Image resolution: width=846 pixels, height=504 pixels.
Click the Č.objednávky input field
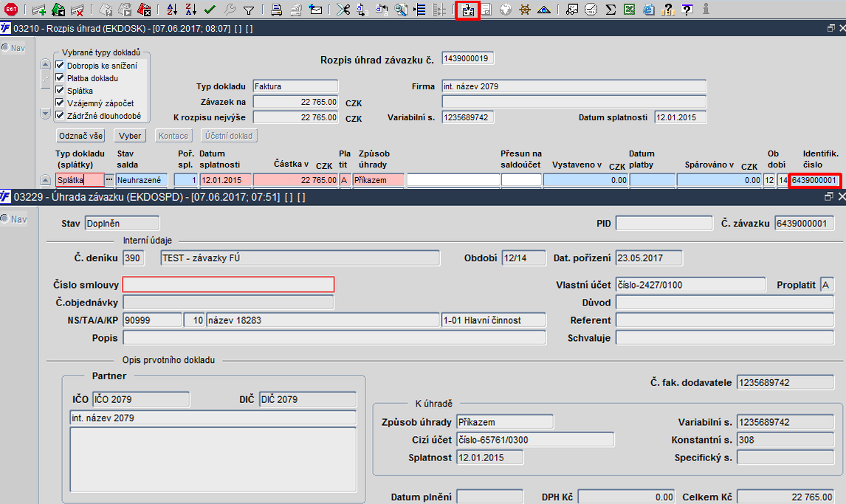point(228,303)
